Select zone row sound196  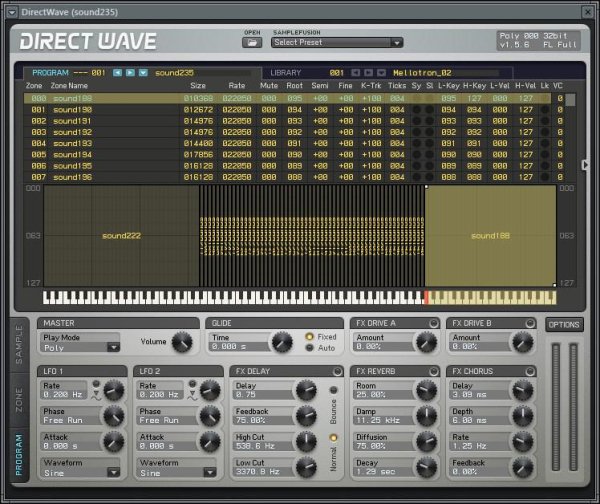[294, 177]
